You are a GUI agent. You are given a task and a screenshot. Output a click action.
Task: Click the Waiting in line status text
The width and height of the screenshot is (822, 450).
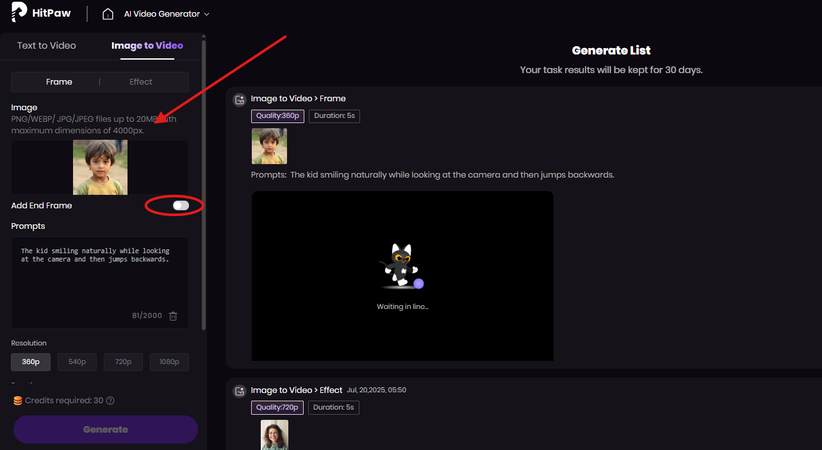tap(402, 307)
